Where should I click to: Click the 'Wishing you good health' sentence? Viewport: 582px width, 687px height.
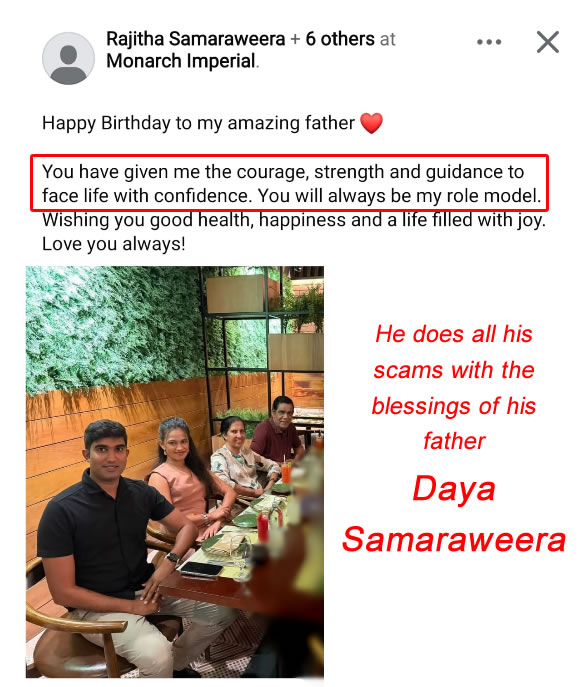tap(294, 220)
